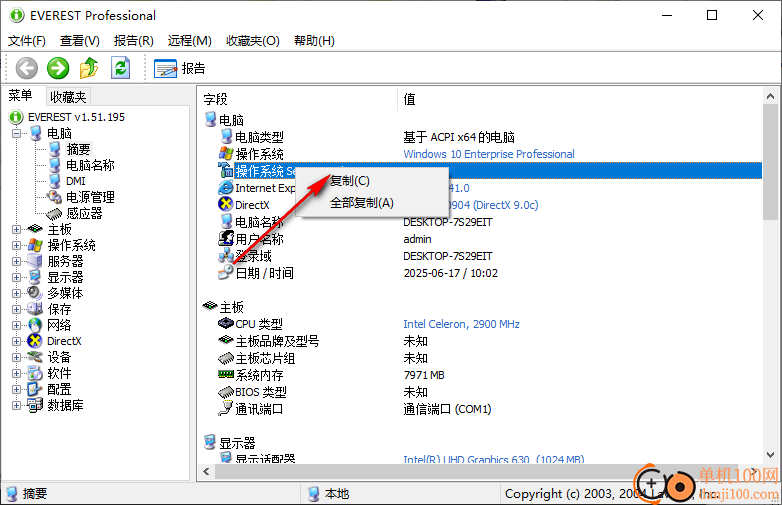Expand the 服务器 tree node

pyautogui.click(x=16, y=261)
